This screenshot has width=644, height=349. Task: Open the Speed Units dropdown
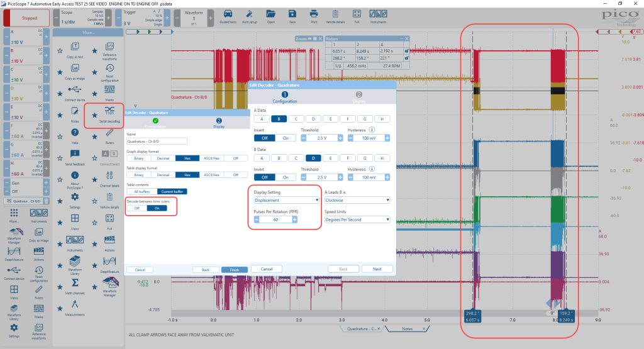point(357,219)
